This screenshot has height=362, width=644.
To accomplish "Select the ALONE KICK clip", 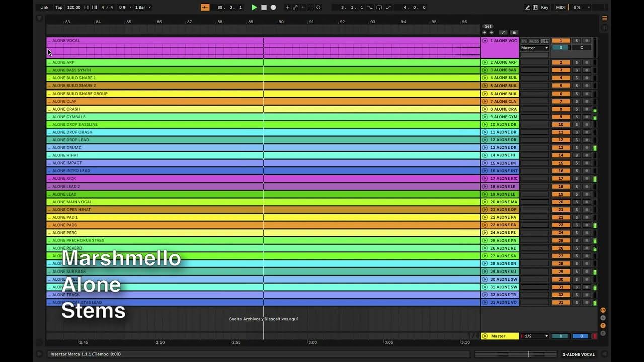I will pyautogui.click(x=263, y=178).
